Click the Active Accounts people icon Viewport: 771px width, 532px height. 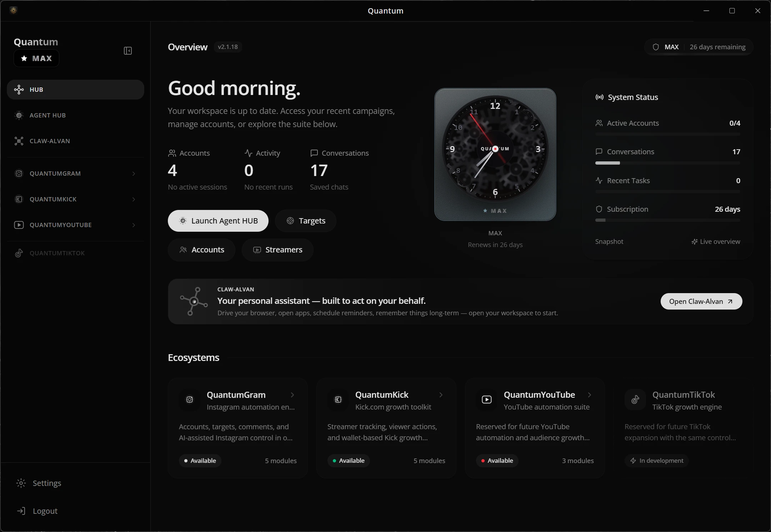(x=599, y=123)
